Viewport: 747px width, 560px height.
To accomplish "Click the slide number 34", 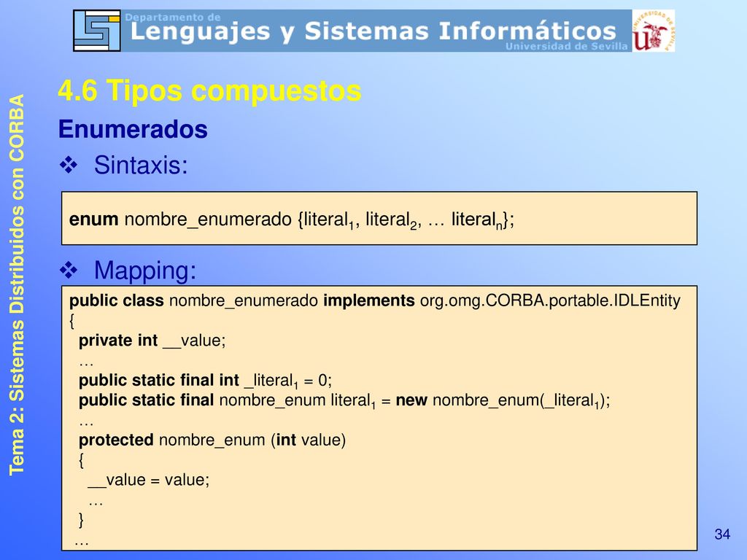I will click(722, 534).
